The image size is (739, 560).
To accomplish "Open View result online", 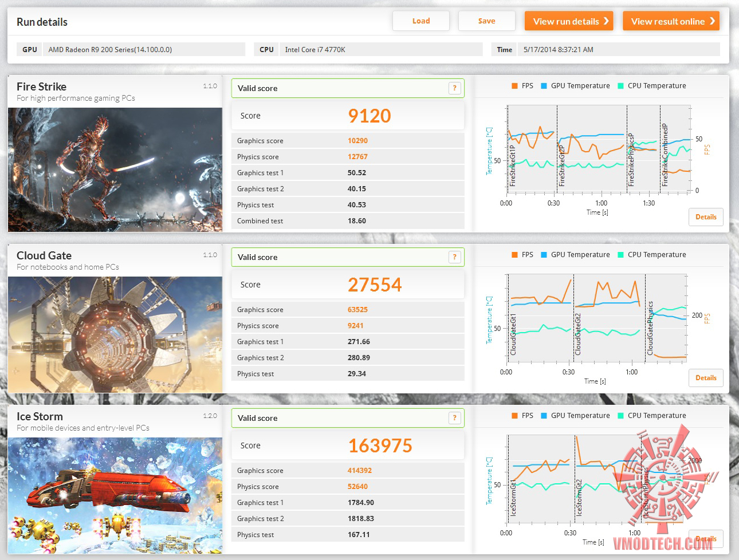I will click(x=671, y=21).
